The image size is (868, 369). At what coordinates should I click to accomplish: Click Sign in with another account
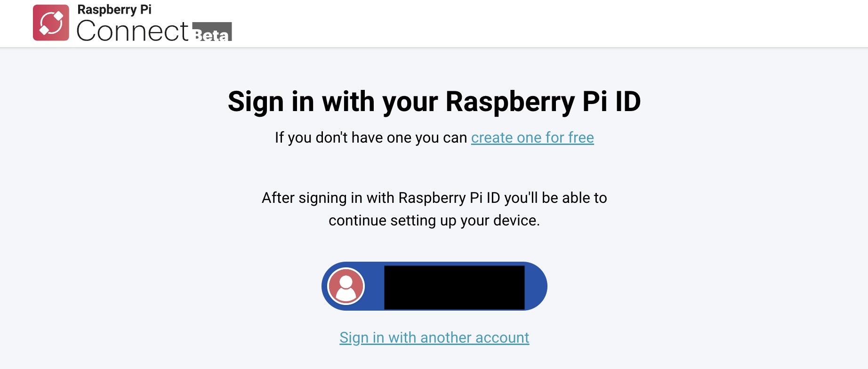coord(434,337)
